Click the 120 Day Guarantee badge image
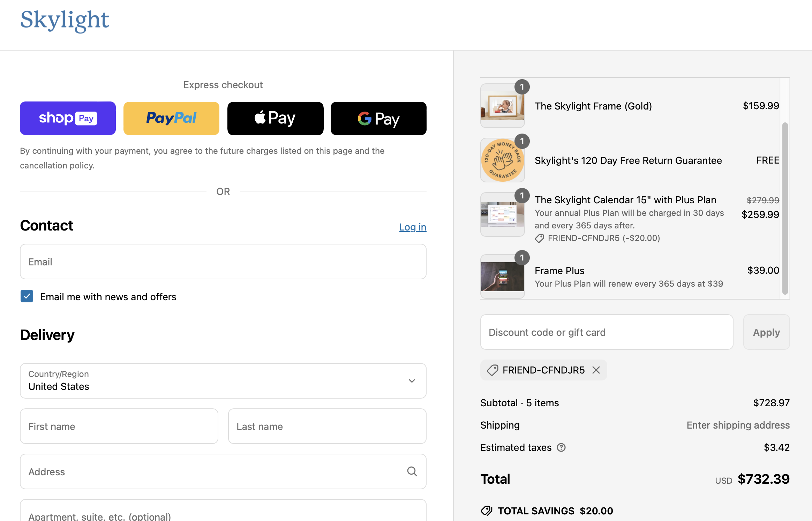The height and width of the screenshot is (521, 812). point(502,160)
